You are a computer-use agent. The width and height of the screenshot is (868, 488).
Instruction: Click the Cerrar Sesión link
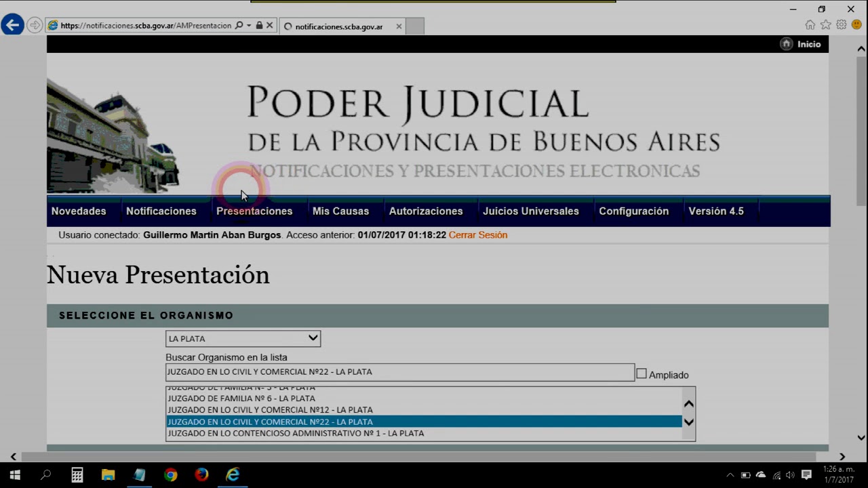pyautogui.click(x=478, y=235)
